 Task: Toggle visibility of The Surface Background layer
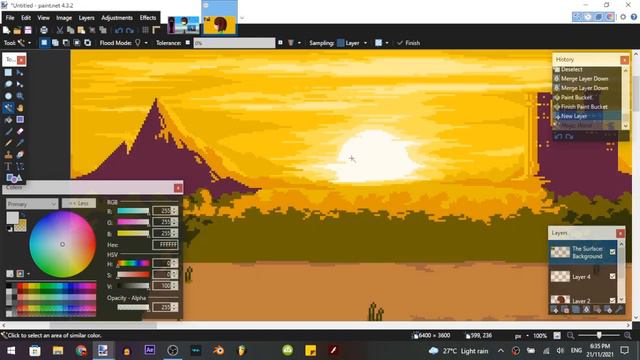click(612, 252)
